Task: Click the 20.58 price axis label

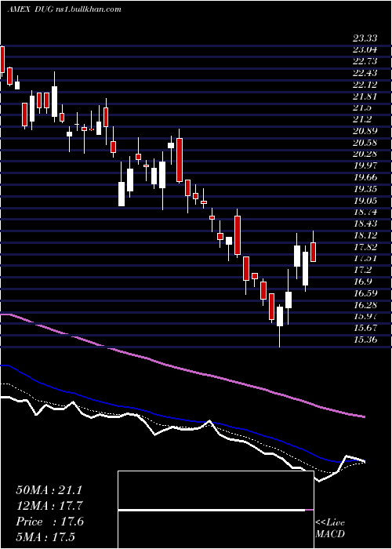Action: 365,143
